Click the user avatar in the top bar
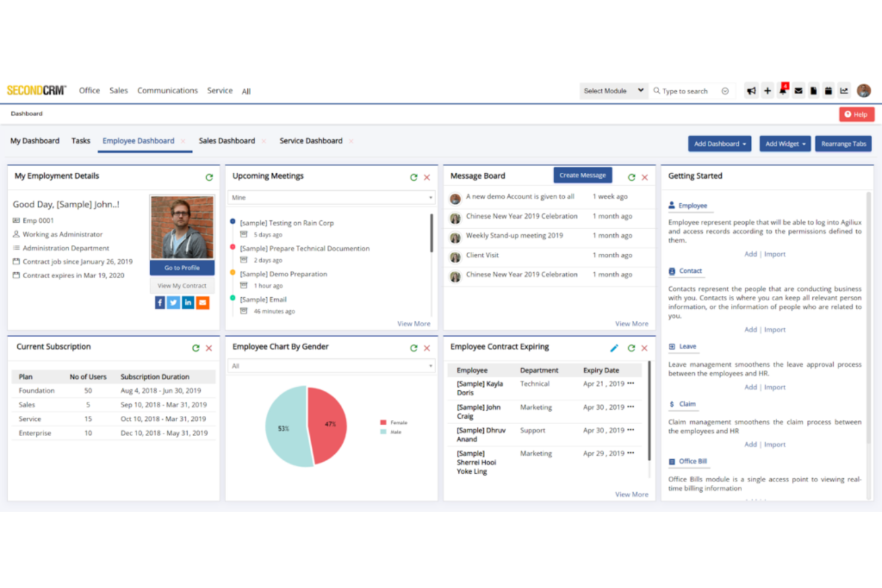This screenshot has width=882, height=588. pyautogui.click(x=864, y=90)
